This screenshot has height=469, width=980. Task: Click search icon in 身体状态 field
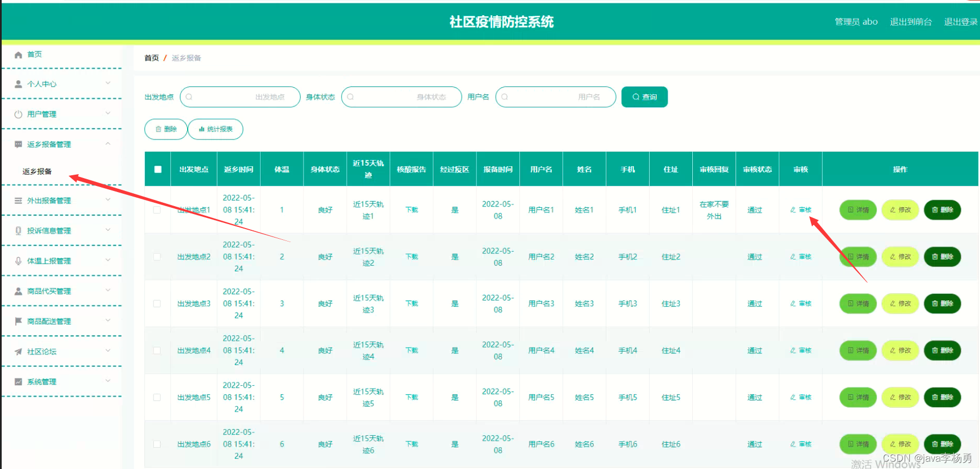[351, 97]
